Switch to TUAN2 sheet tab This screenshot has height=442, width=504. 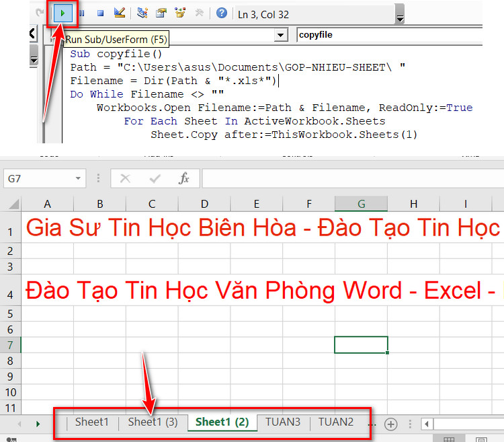[x=336, y=422]
